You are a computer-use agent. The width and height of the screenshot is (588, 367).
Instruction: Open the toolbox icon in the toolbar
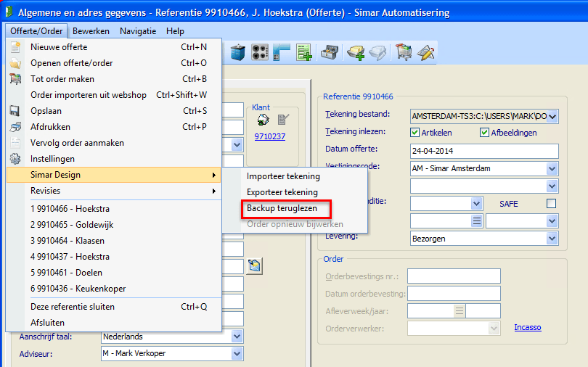pyautogui.click(x=330, y=52)
